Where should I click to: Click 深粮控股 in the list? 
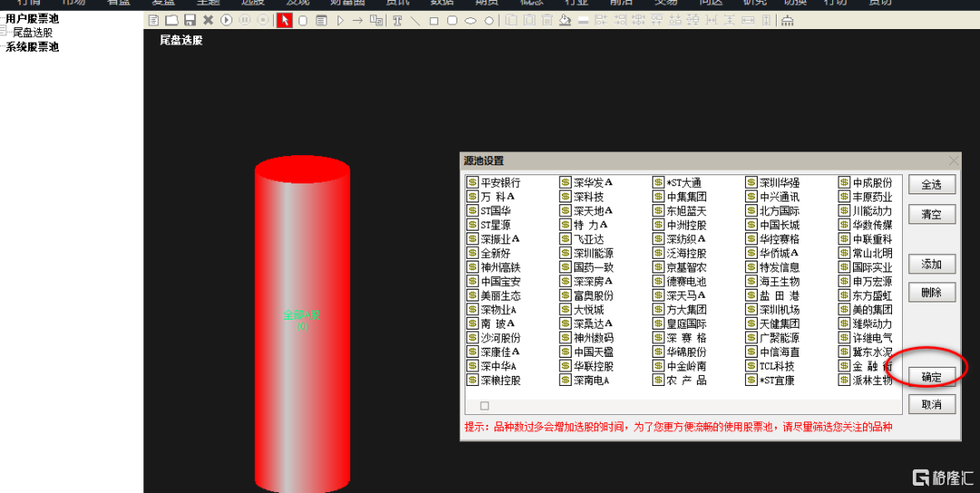tap(501, 380)
